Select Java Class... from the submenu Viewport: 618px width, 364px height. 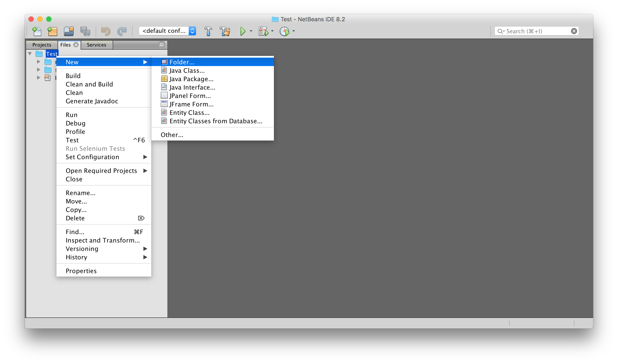click(x=212, y=70)
